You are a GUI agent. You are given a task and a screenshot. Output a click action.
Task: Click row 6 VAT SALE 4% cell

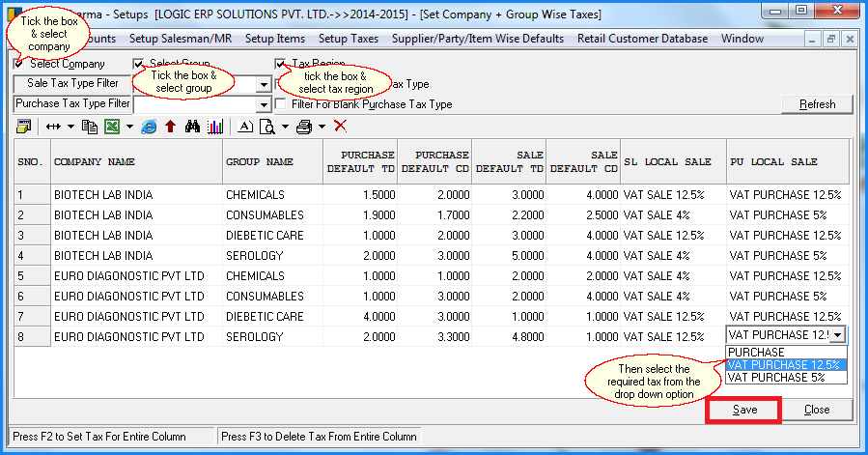(673, 297)
